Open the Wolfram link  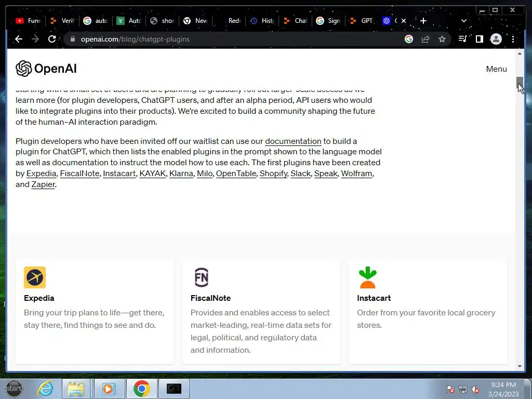coord(356,174)
